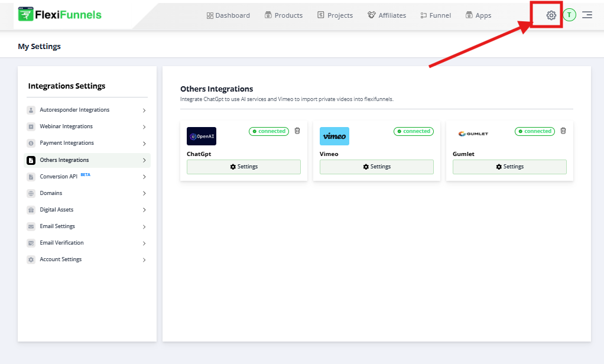This screenshot has height=364, width=604.
Task: Open Affiliates in top navigation
Action: (x=387, y=15)
